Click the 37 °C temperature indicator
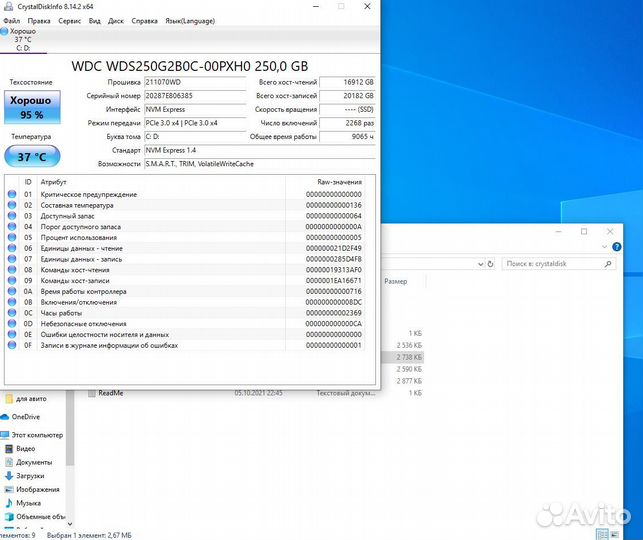The width and height of the screenshot is (643, 540). click(32, 157)
